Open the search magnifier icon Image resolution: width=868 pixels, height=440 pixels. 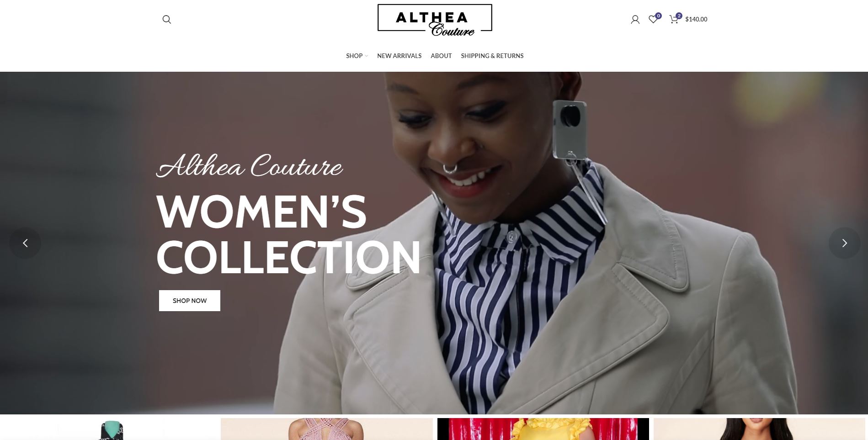167,19
